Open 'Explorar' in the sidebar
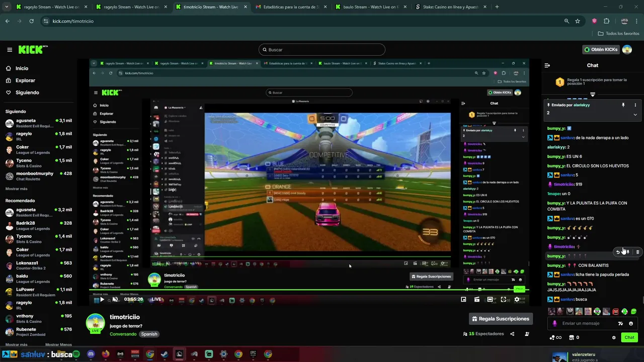644x362 pixels. click(x=25, y=80)
